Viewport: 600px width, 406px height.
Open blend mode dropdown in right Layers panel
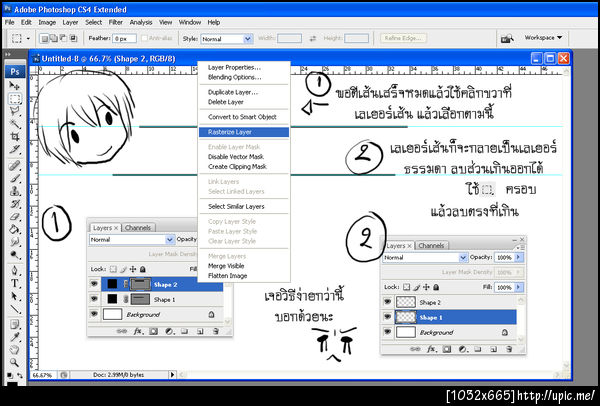(x=425, y=258)
